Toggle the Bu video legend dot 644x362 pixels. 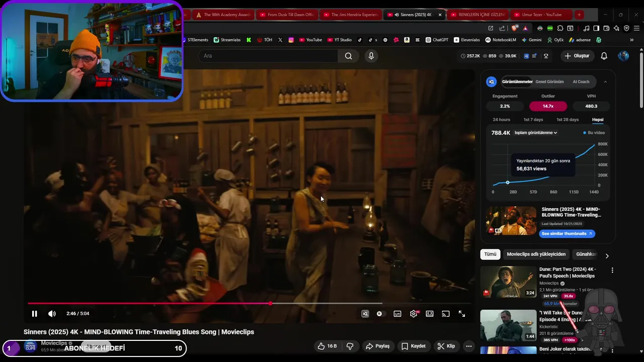pyautogui.click(x=585, y=133)
